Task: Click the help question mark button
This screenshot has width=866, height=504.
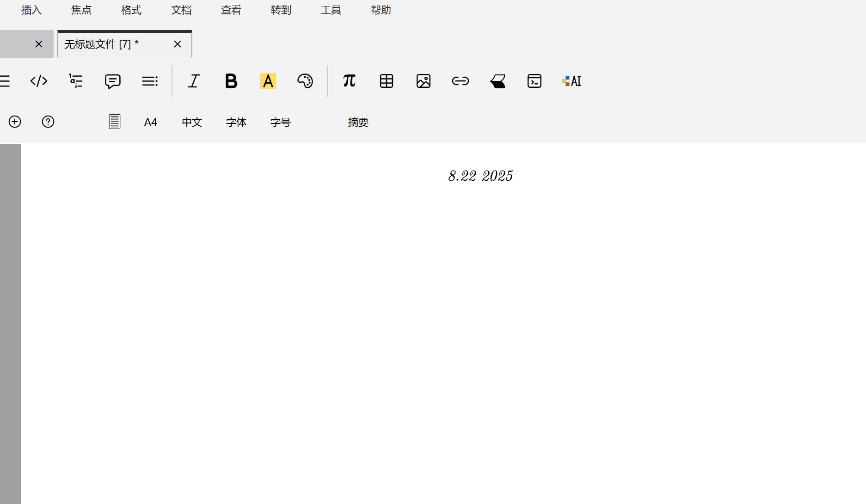Action: [48, 122]
